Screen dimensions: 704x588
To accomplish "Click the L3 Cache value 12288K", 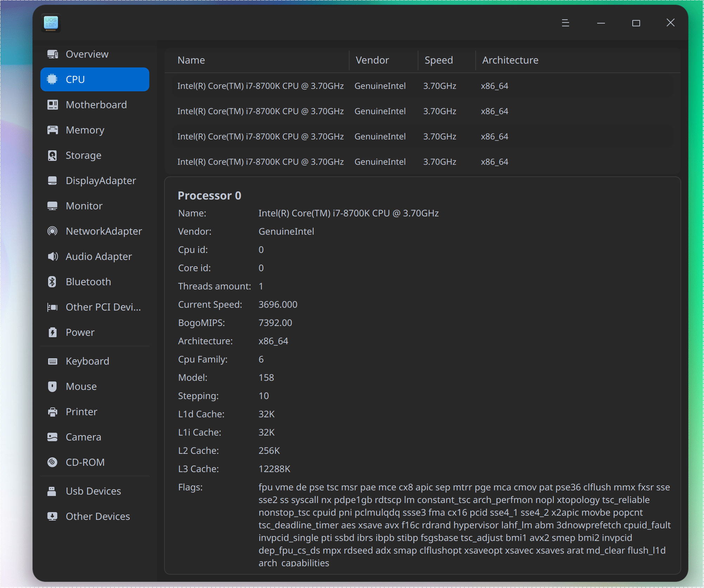I will pos(274,469).
